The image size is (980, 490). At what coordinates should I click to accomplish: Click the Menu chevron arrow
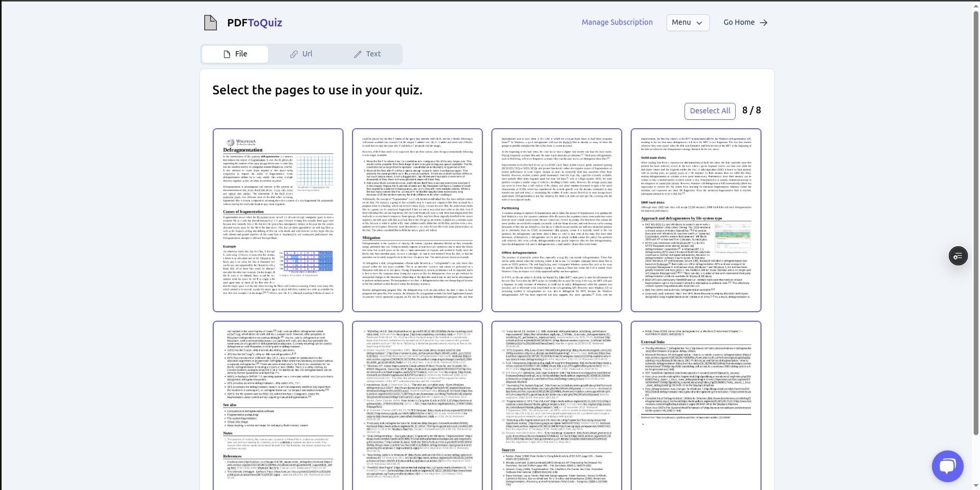tap(699, 23)
